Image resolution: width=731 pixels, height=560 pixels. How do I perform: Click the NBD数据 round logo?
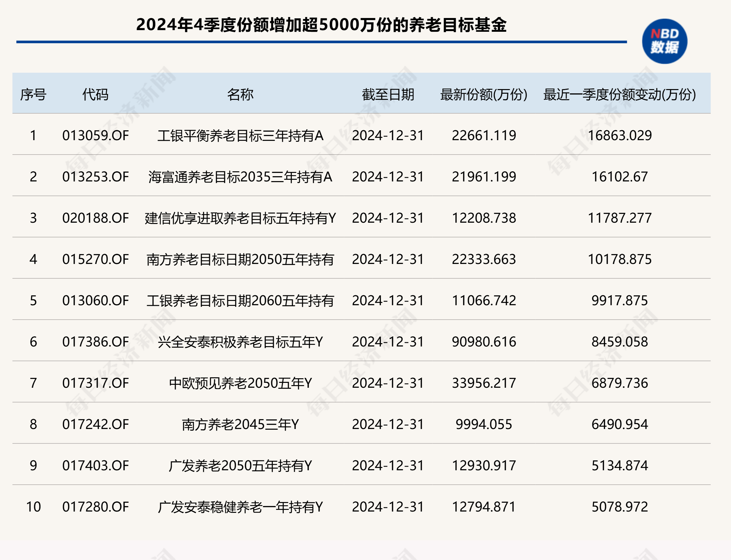(x=664, y=41)
